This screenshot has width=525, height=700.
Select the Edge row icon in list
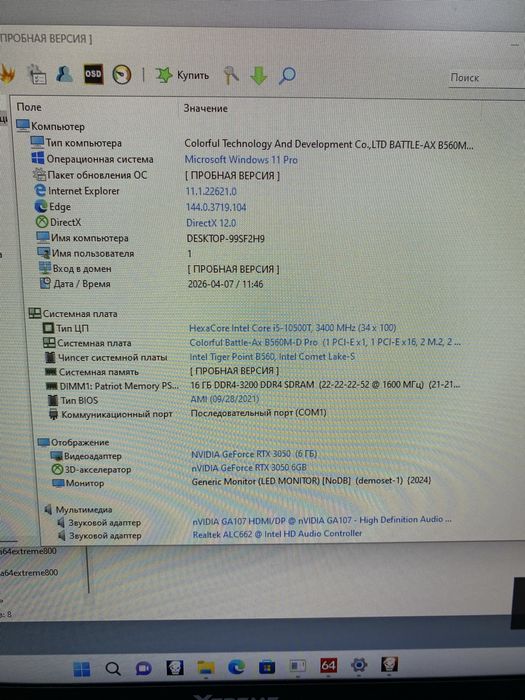[41, 206]
